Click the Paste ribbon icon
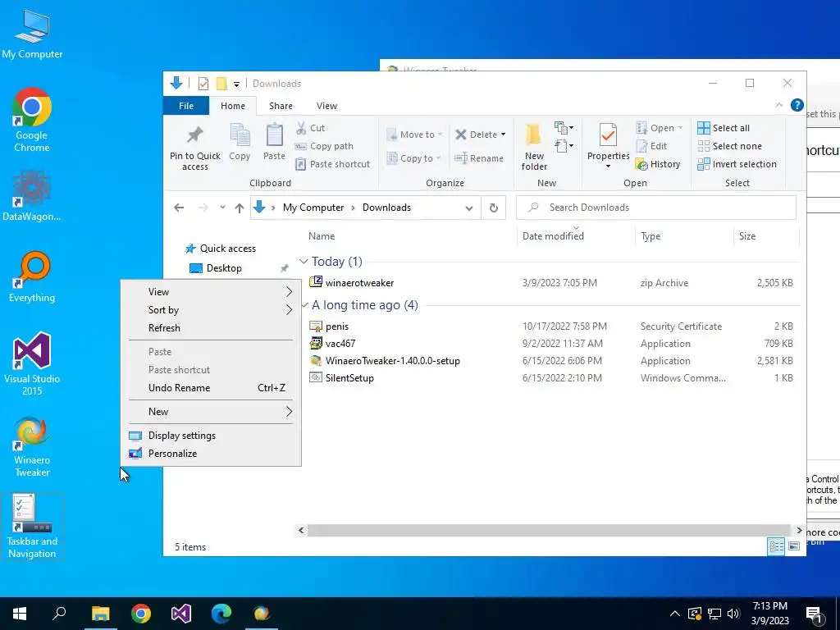Viewport: 840px width, 630px height. [x=274, y=135]
